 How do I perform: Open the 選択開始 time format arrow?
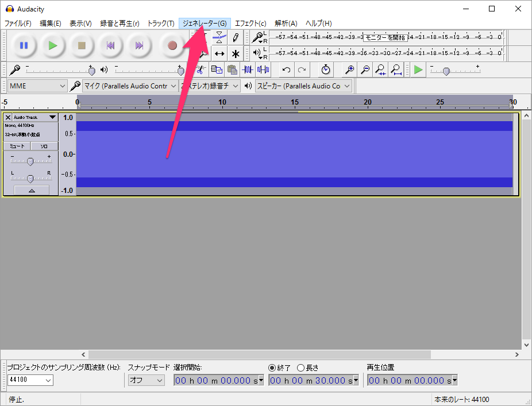261,380
